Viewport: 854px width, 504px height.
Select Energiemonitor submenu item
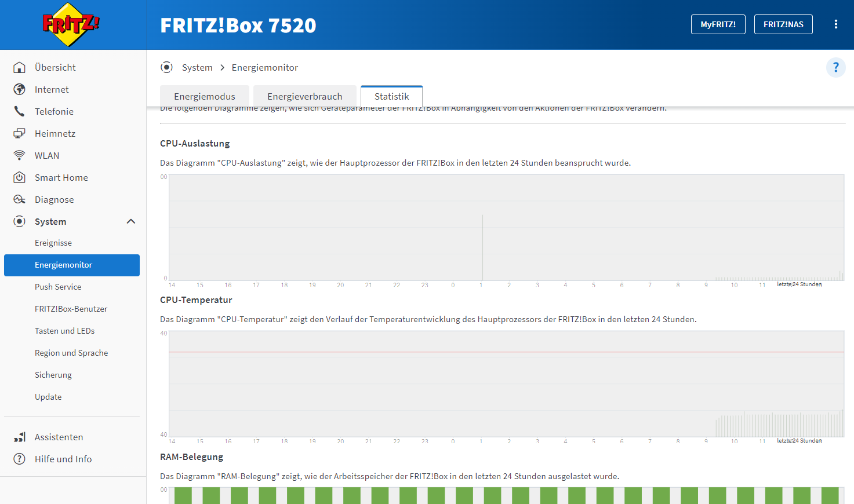pos(72,265)
